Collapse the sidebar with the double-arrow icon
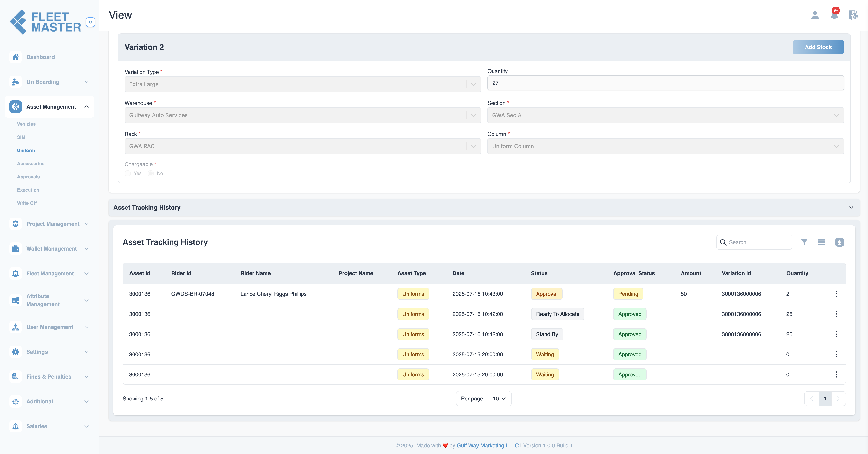The image size is (868, 454). pos(90,22)
